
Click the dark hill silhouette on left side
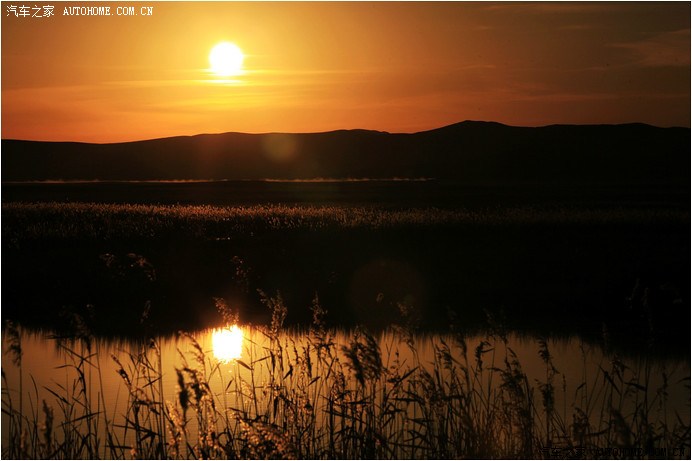point(120,155)
